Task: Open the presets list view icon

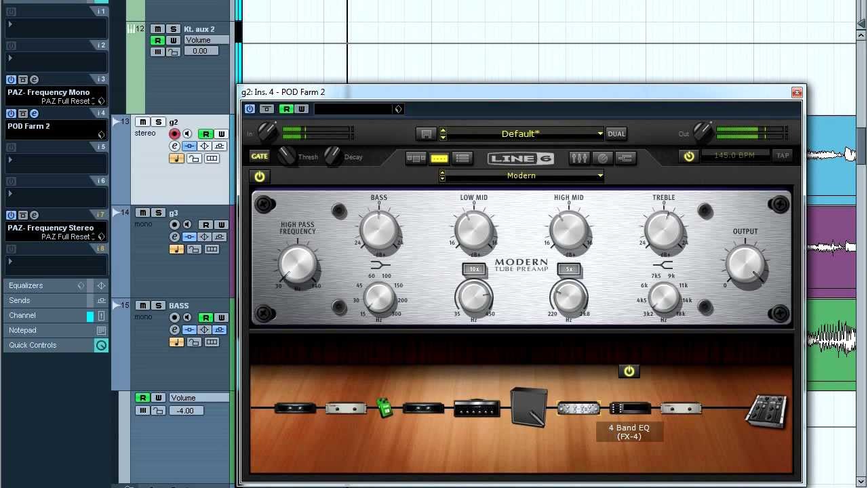Action: pyautogui.click(x=462, y=158)
